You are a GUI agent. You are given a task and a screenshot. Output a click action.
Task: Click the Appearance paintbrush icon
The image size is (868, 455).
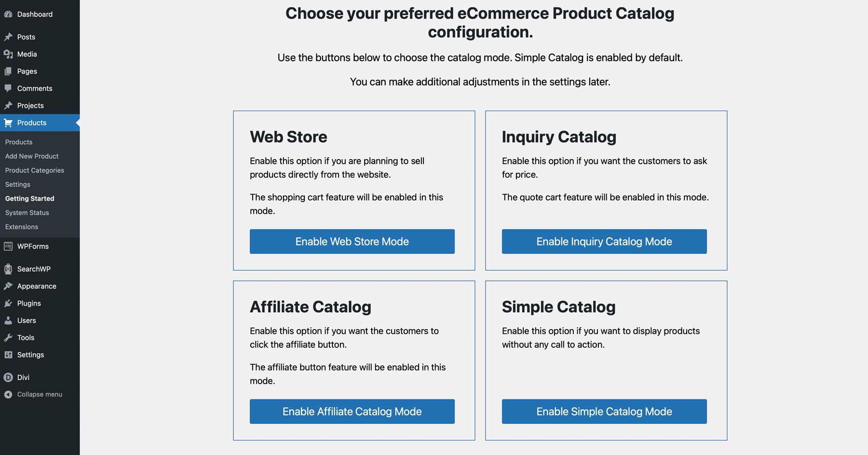point(8,286)
